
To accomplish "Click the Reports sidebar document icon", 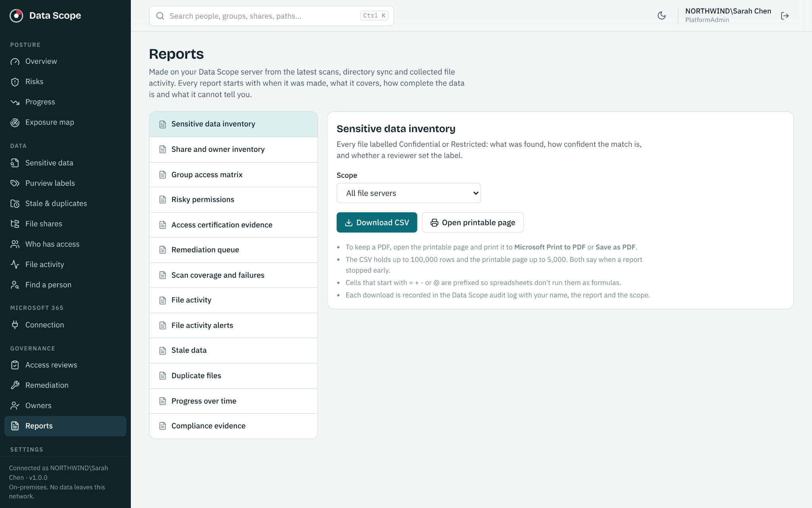I will (x=15, y=426).
